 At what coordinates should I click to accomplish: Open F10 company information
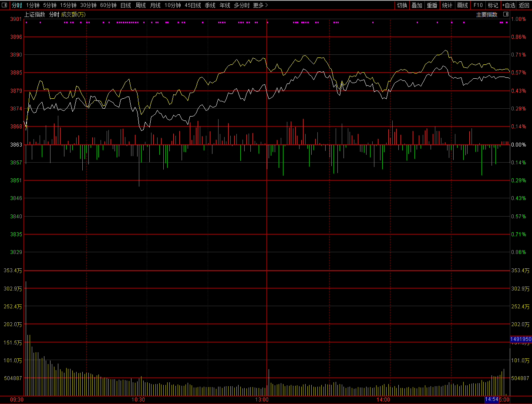tap(478, 5)
